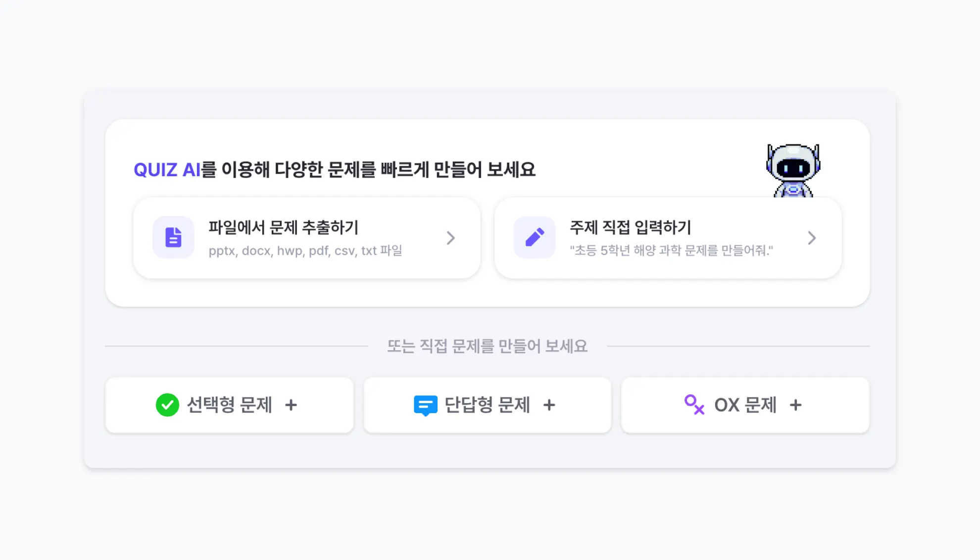Click the plus sign beside 단답형 문제
The image size is (980, 560).
point(549,405)
